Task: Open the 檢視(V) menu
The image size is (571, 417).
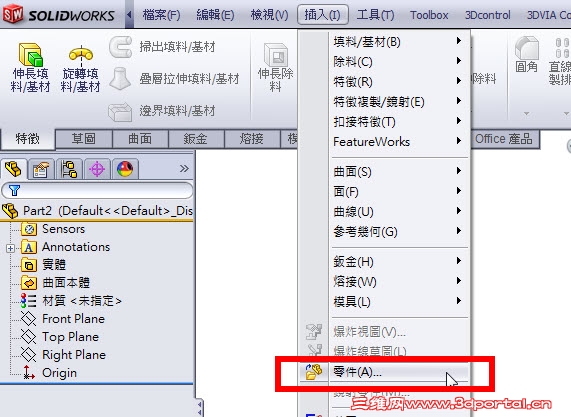Action: pyautogui.click(x=269, y=15)
